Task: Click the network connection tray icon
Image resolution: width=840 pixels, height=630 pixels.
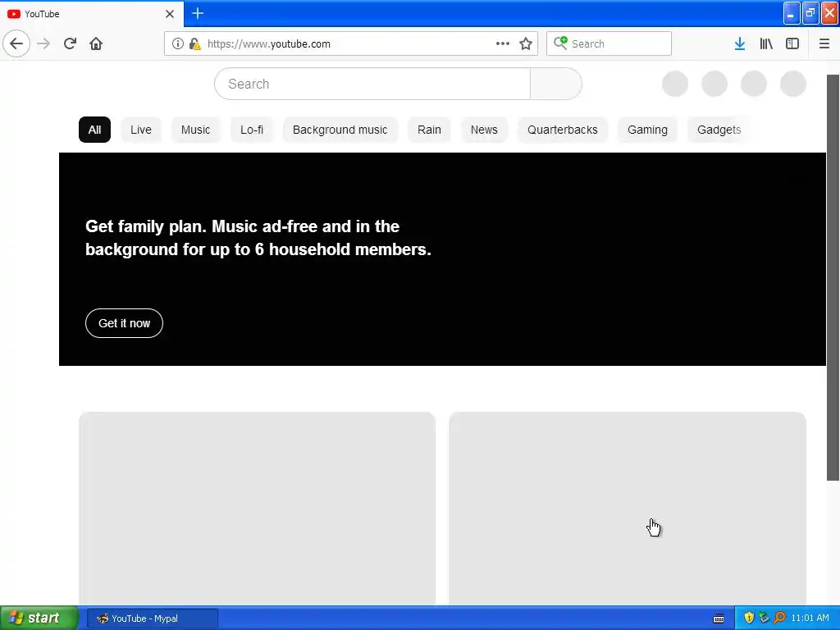Action: click(x=764, y=619)
